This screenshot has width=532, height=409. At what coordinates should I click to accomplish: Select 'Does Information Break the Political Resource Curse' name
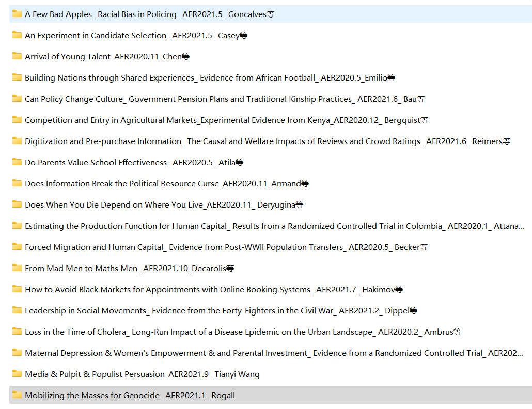(x=167, y=183)
